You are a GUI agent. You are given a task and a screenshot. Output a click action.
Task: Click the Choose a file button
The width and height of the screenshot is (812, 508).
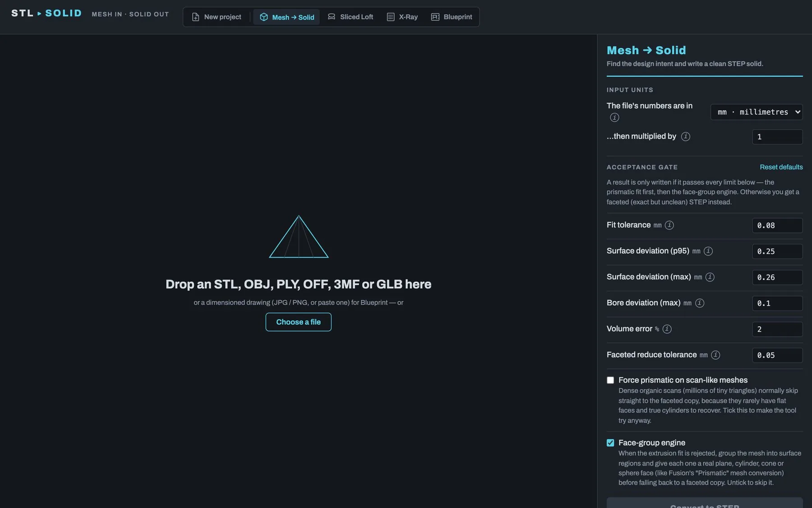299,322
